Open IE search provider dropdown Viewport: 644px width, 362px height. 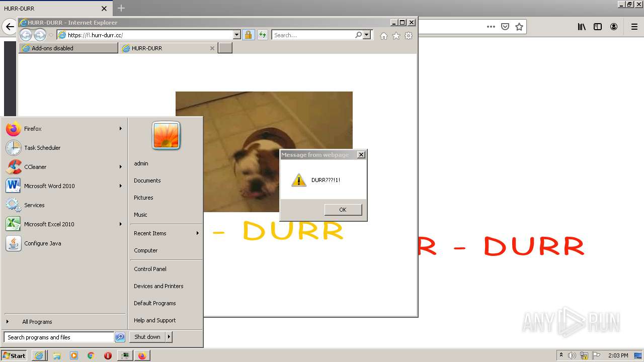pos(367,35)
